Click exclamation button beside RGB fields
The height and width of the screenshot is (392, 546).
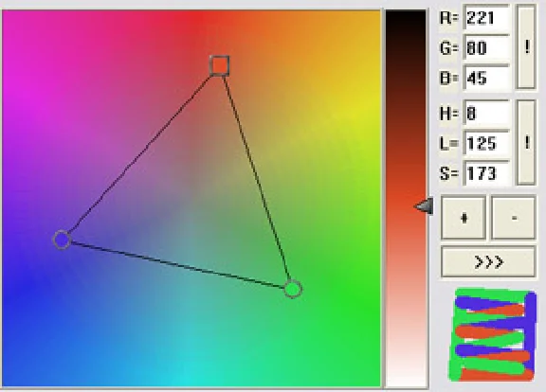[x=526, y=46]
